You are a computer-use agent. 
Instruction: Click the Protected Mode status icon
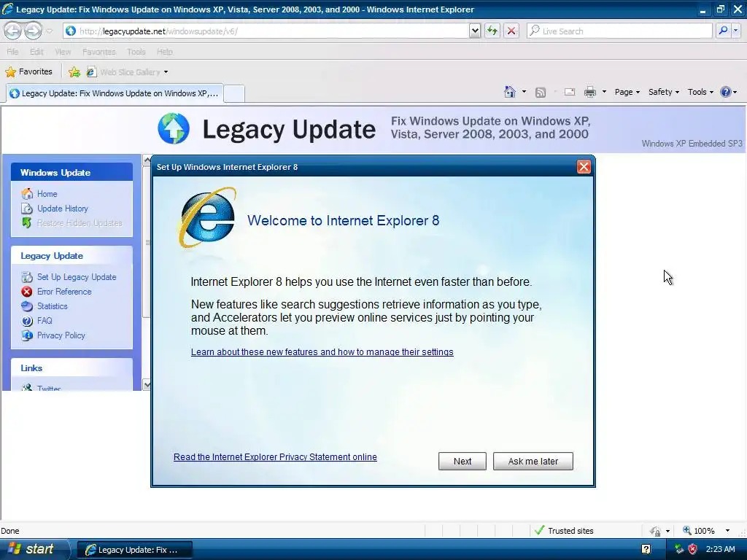tap(656, 531)
